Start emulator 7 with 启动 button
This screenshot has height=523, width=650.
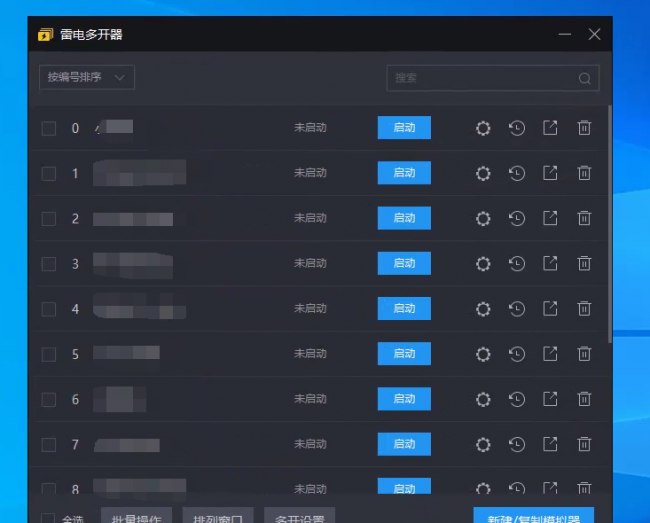click(404, 444)
